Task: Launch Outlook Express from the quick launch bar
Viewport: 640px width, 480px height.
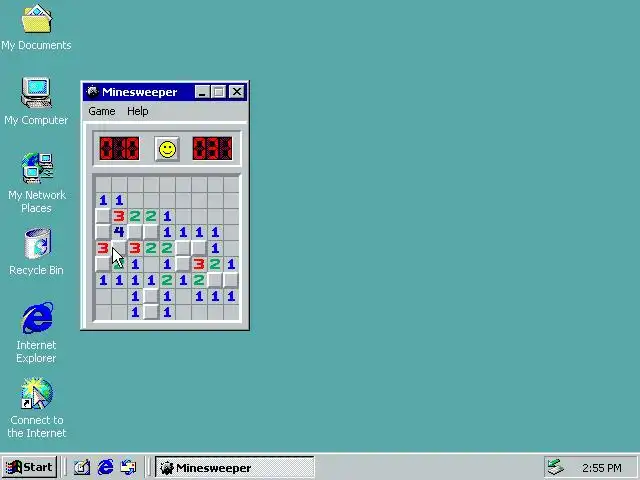Action: (x=129, y=467)
